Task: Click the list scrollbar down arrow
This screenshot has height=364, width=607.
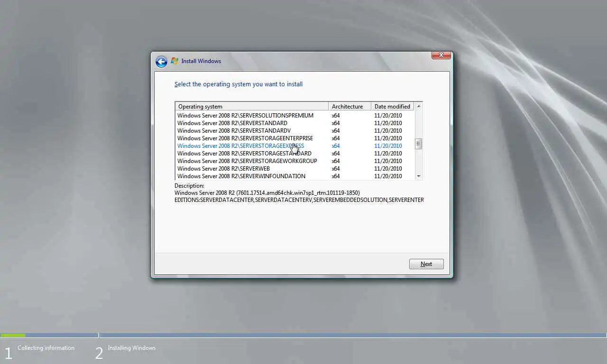Action: pyautogui.click(x=418, y=176)
